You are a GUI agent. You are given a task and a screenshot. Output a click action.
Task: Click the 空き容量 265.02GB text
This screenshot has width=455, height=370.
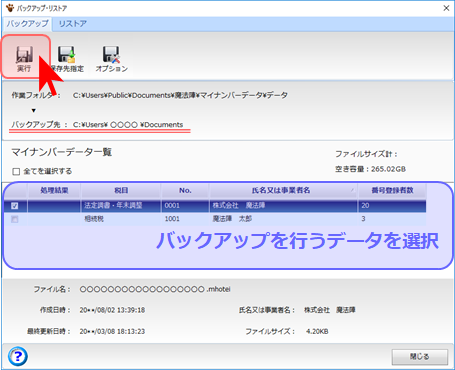pyautogui.click(x=370, y=169)
